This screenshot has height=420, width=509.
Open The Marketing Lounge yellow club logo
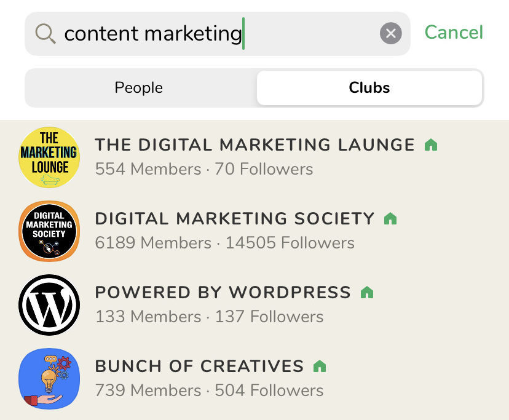49,157
